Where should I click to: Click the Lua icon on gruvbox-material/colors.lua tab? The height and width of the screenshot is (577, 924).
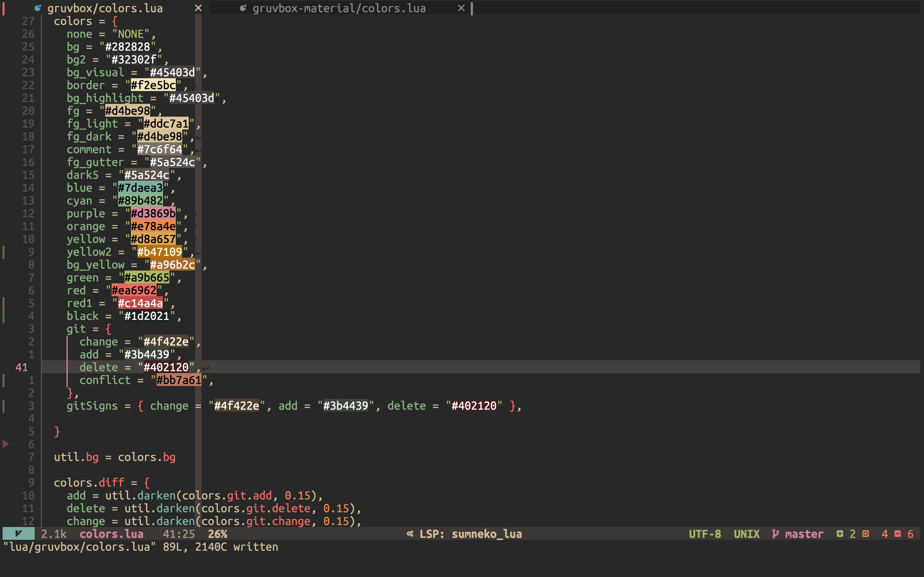(x=243, y=8)
